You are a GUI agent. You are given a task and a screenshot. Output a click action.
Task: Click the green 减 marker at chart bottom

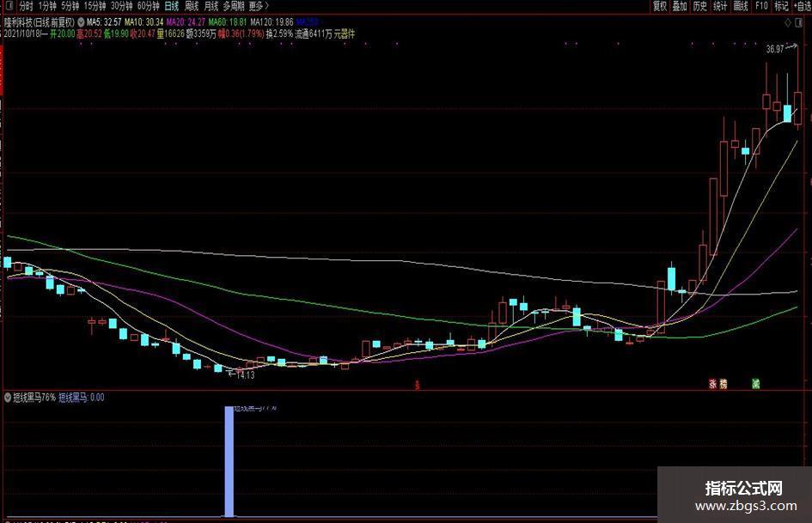tap(755, 384)
